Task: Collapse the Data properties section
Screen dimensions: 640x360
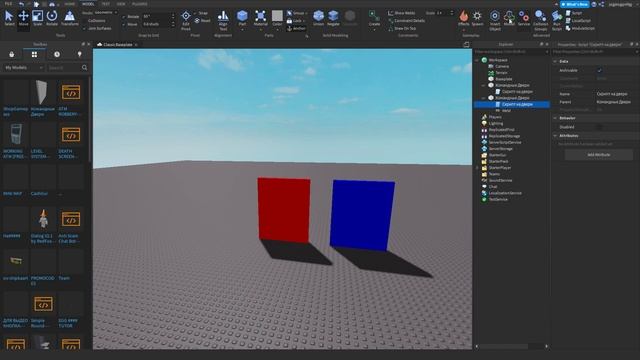Action: (x=555, y=61)
